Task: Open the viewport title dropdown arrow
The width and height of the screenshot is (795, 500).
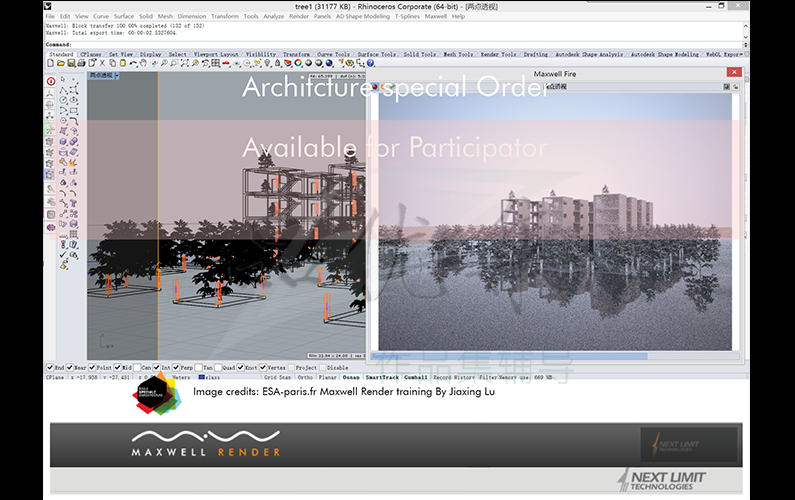Action: click(117, 76)
